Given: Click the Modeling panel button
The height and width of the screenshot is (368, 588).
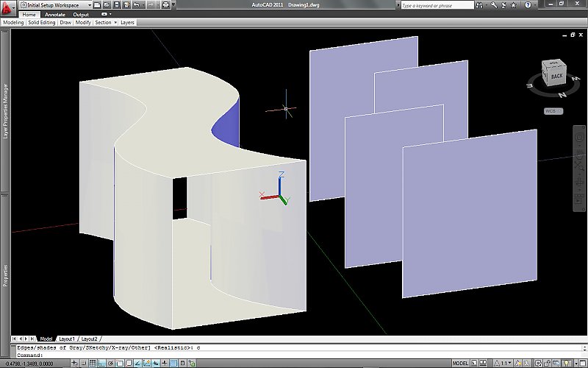Looking at the screenshot, I should coord(13,23).
